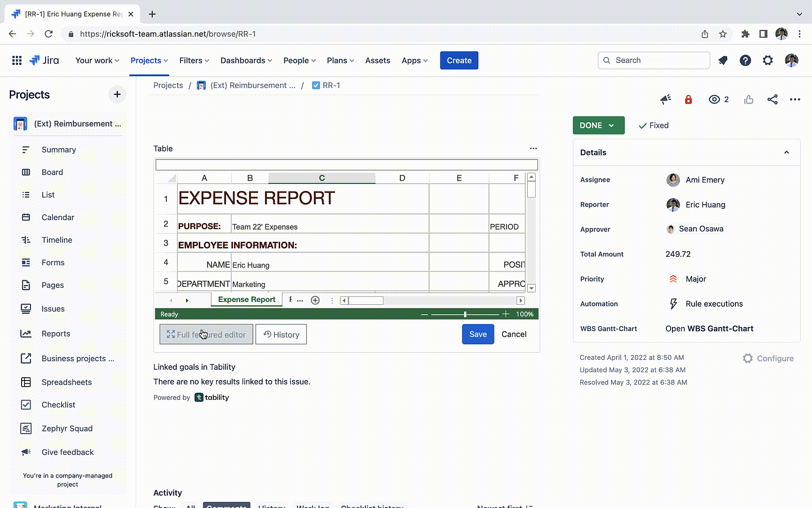812x508 pixels.
Task: Open Table panel more options dots
Action: (533, 148)
